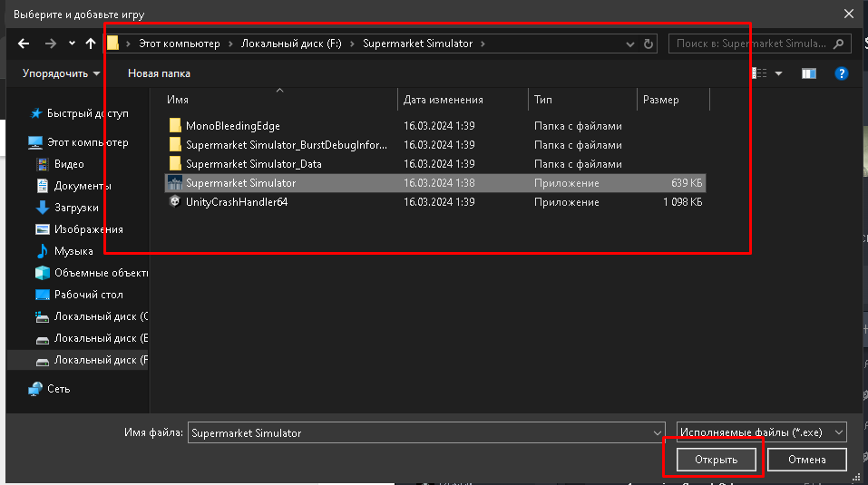Screen dimensions: 868x485
Task: Select 'Этот компьютер' in the address path
Action: [x=180, y=44]
